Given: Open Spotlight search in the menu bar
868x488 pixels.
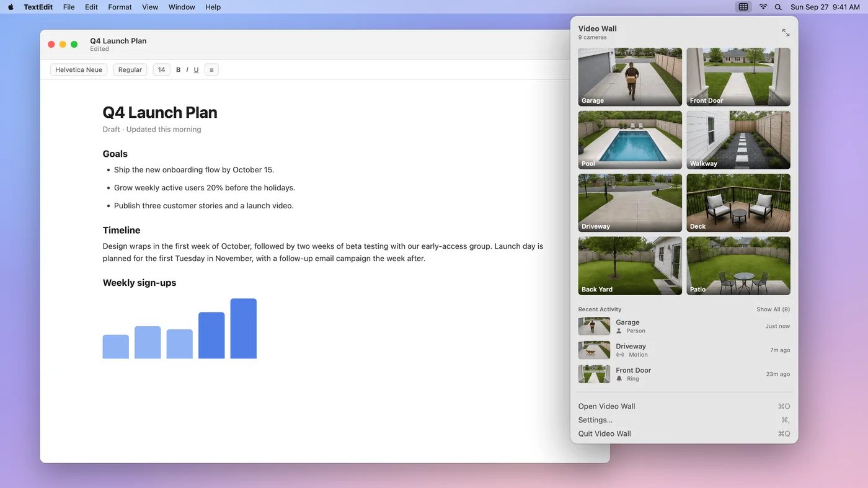Looking at the screenshot, I should click(778, 7).
